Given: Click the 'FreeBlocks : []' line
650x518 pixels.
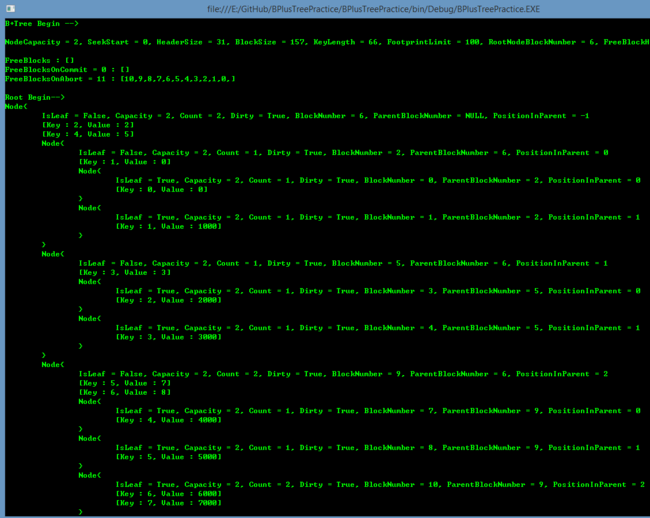Looking at the screenshot, I should click(x=40, y=61).
